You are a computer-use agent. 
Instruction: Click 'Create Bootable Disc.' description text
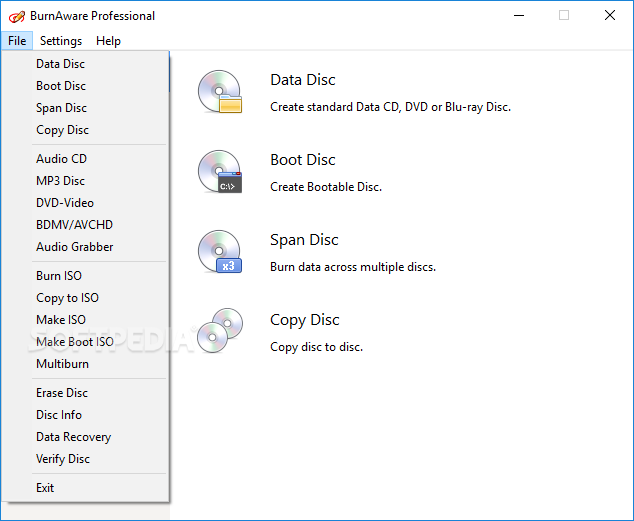pos(326,187)
